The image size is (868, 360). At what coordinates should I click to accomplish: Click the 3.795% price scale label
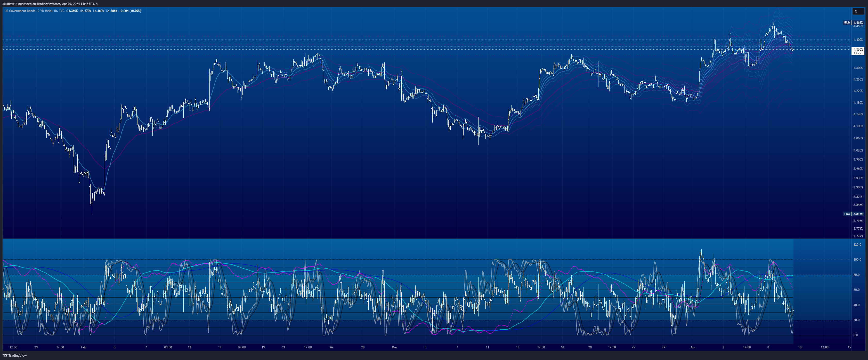[858, 221]
